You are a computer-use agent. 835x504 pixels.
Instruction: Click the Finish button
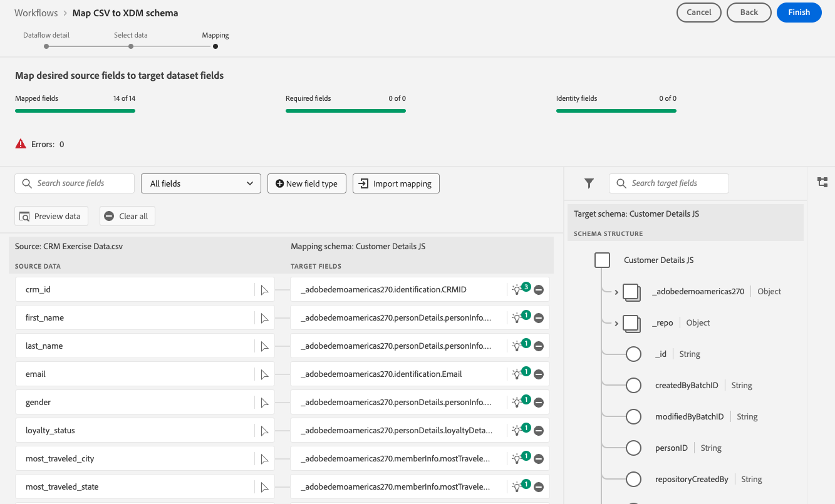coord(799,13)
